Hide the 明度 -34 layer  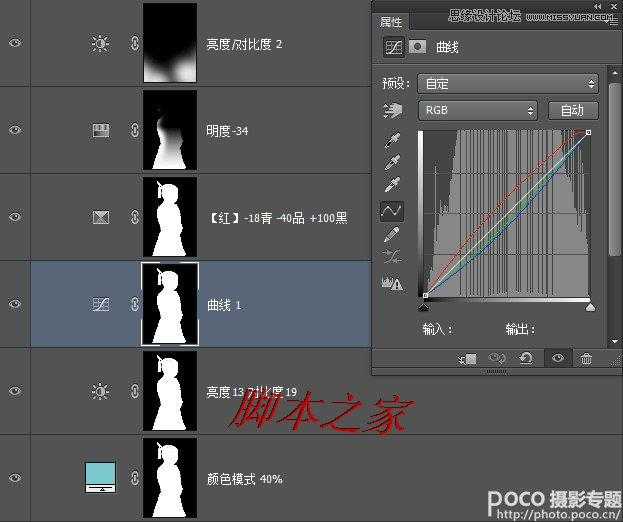[15, 130]
